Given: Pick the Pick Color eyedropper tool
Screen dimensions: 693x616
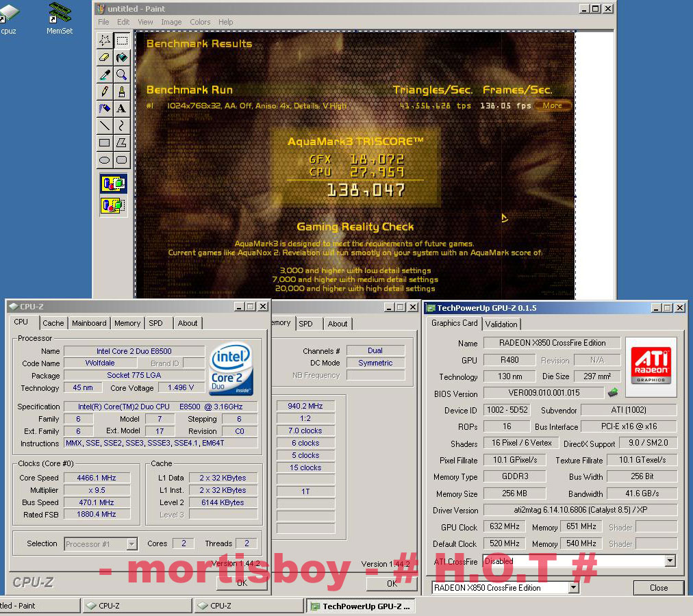Looking at the screenshot, I should pos(105,75).
